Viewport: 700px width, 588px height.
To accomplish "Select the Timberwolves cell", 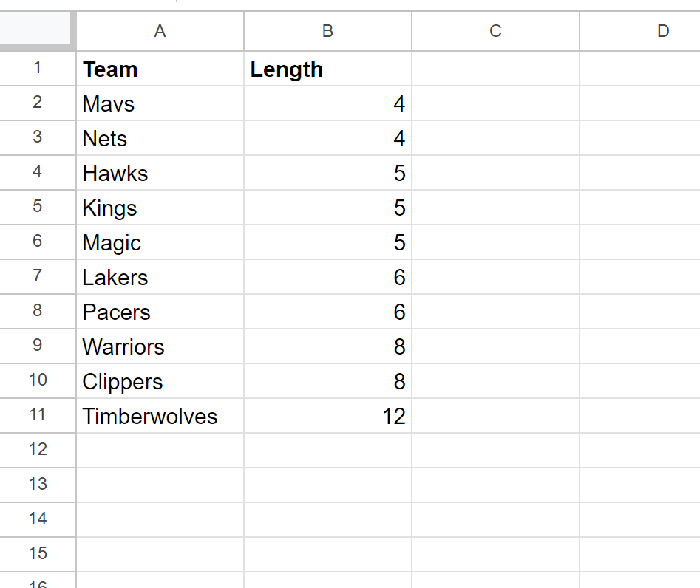I will [x=160, y=415].
